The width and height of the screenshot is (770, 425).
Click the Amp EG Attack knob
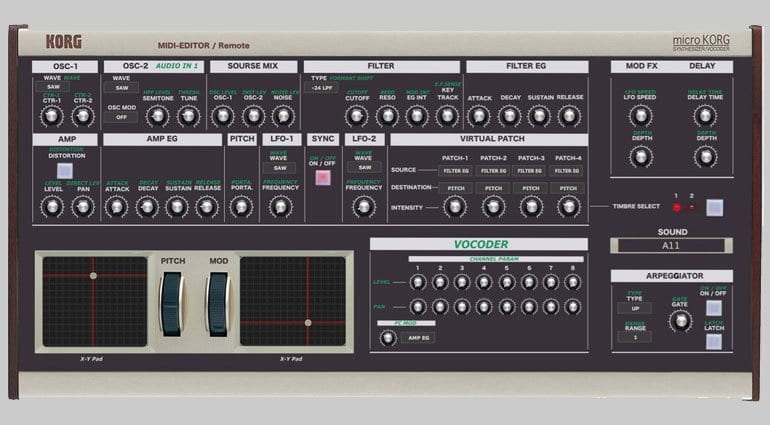[x=116, y=207]
